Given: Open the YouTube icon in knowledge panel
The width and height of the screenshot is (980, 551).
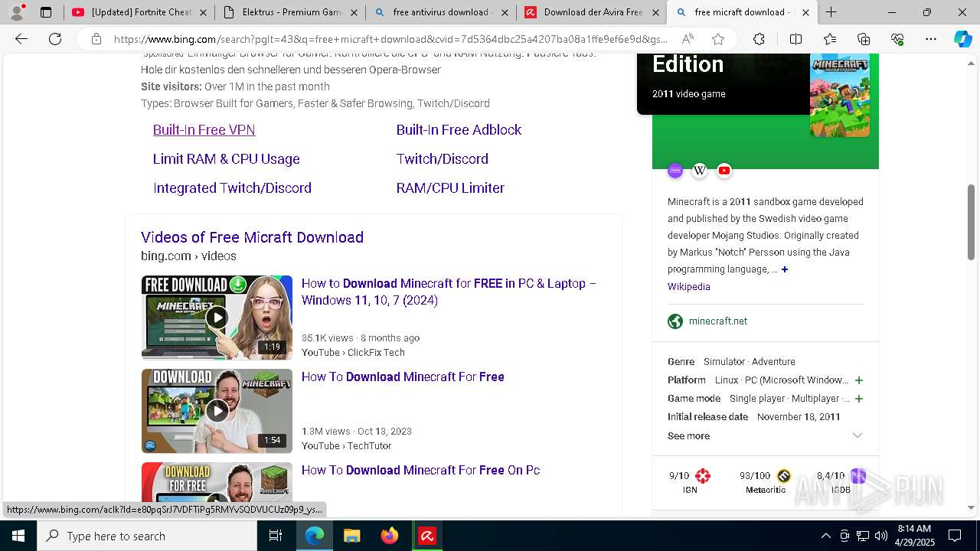Looking at the screenshot, I should (724, 171).
